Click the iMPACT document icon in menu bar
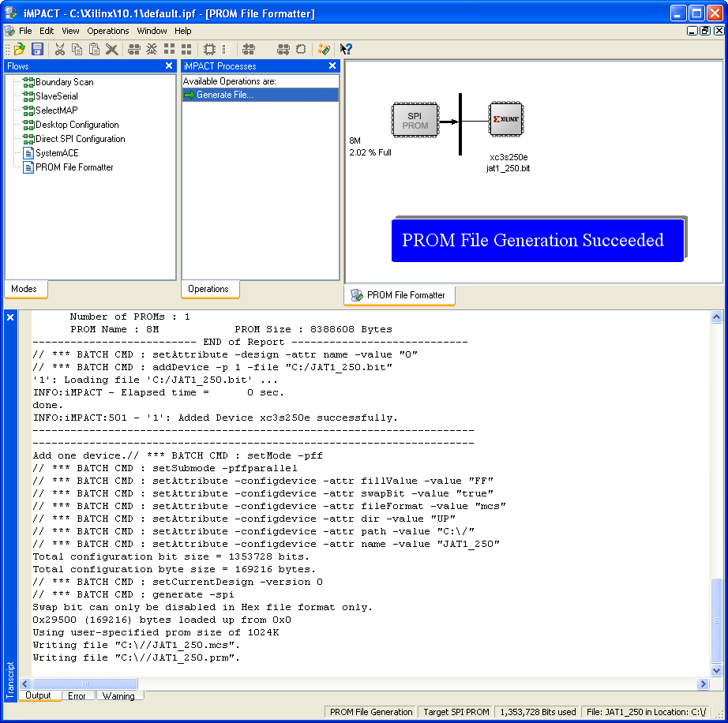Viewport: 728px width, 723px height. (x=9, y=31)
